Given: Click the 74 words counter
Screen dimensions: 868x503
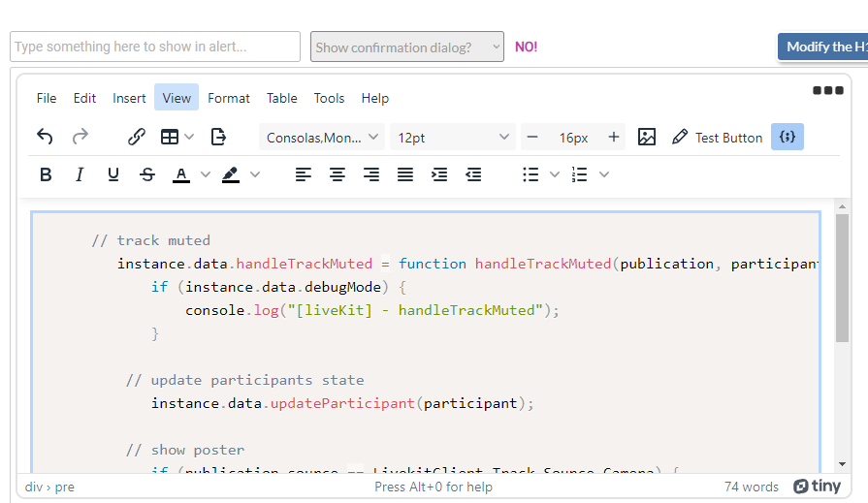Looking at the screenshot, I should tap(752, 487).
